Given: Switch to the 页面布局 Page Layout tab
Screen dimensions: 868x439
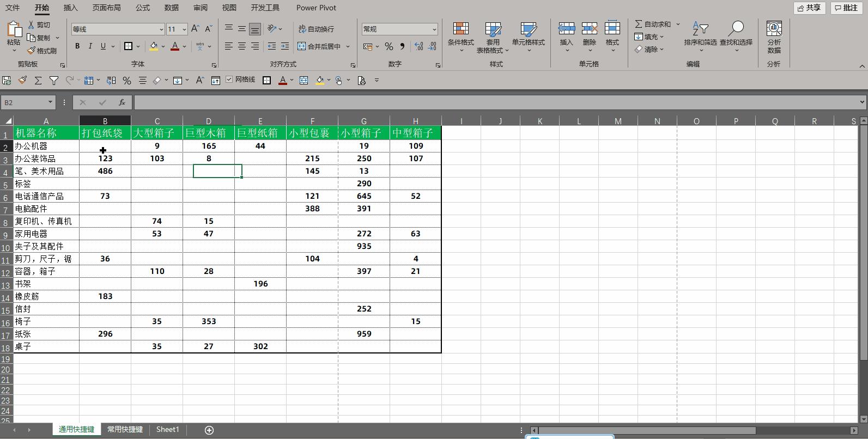Looking at the screenshot, I should 106,8.
